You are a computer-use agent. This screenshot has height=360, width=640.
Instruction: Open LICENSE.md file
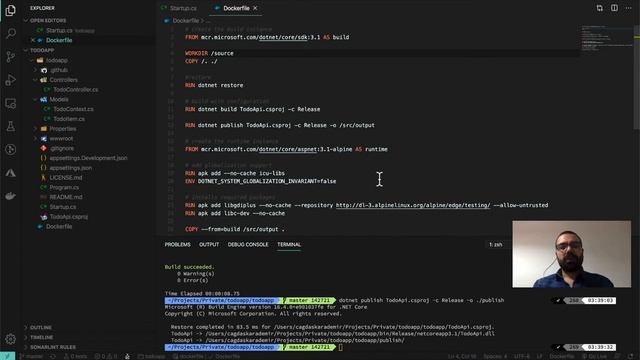pos(65,178)
